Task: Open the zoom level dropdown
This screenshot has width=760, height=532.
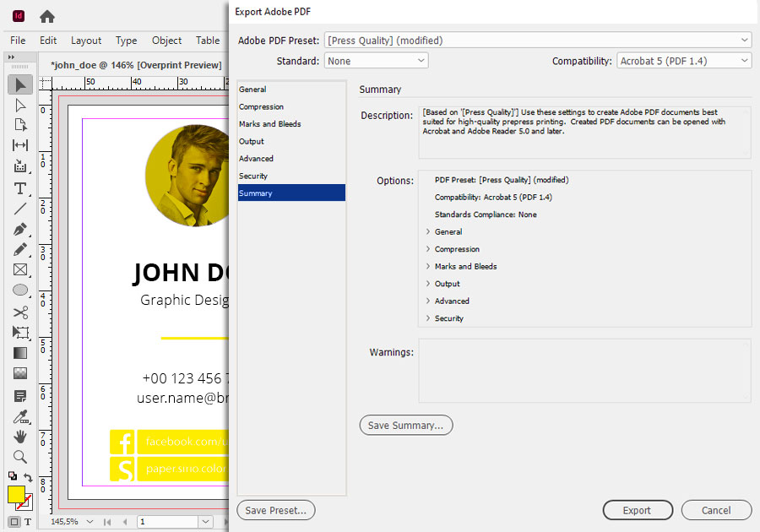Action: coord(90,522)
